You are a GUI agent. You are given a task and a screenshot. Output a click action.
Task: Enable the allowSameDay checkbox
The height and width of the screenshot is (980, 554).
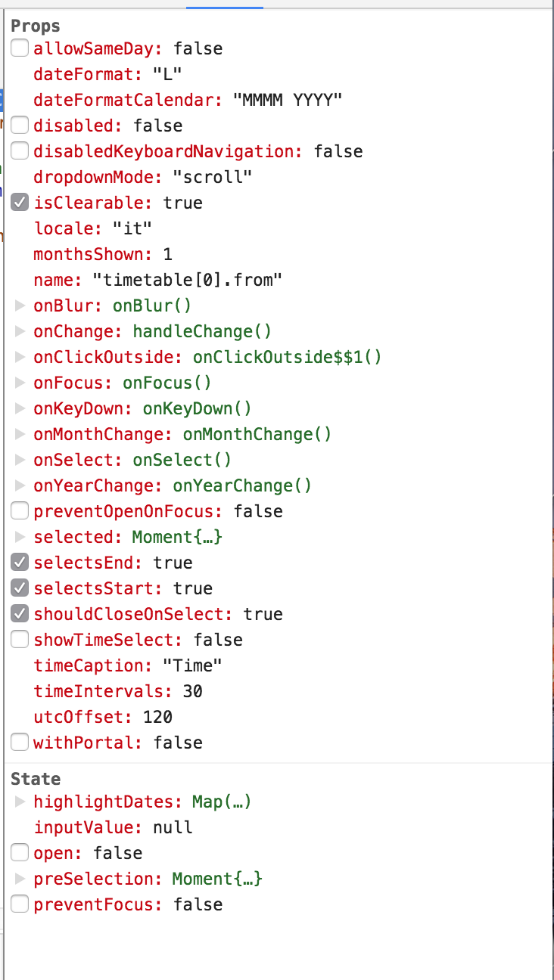[x=19, y=47]
